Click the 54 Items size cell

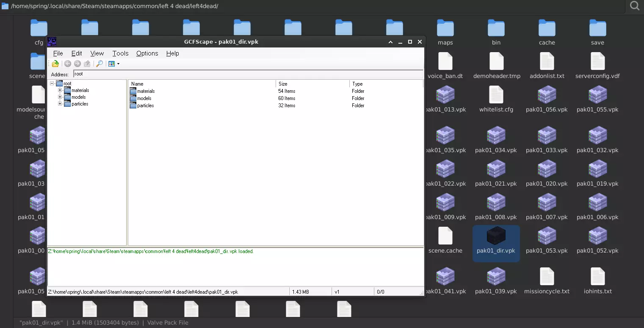[287, 91]
